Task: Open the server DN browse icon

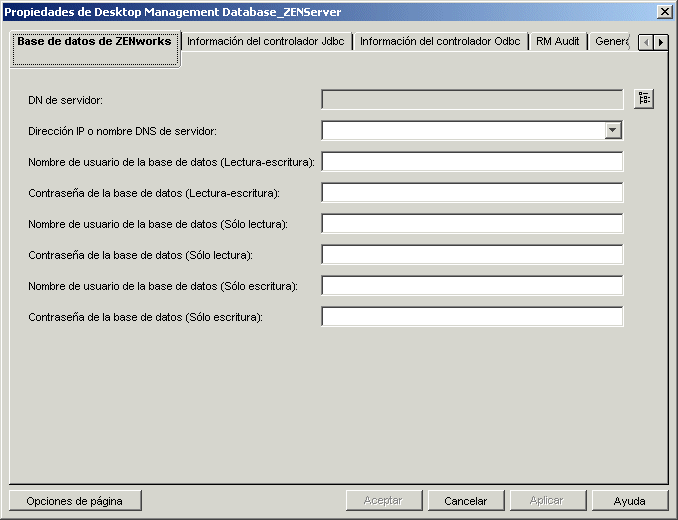Action: pyautogui.click(x=644, y=99)
